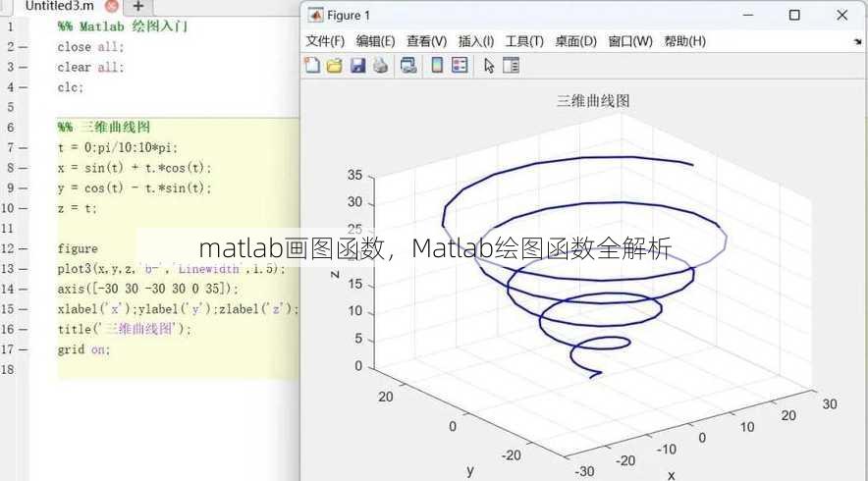Click the 'close all;' code line

[x=90, y=47]
